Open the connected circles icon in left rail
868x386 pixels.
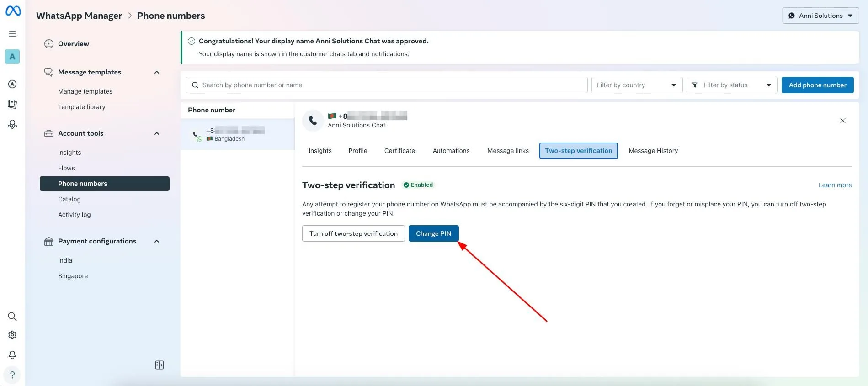[12, 124]
